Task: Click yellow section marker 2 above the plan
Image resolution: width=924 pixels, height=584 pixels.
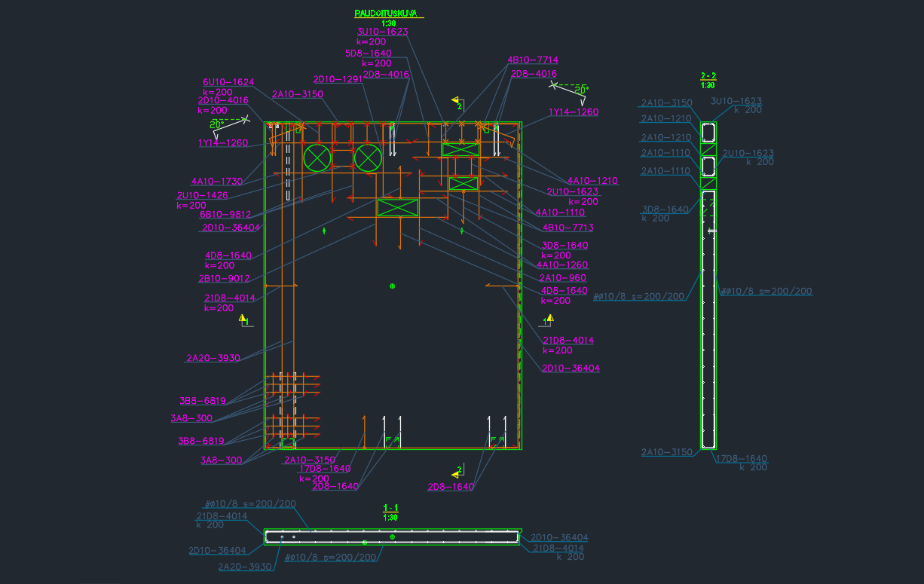Action: (456, 100)
